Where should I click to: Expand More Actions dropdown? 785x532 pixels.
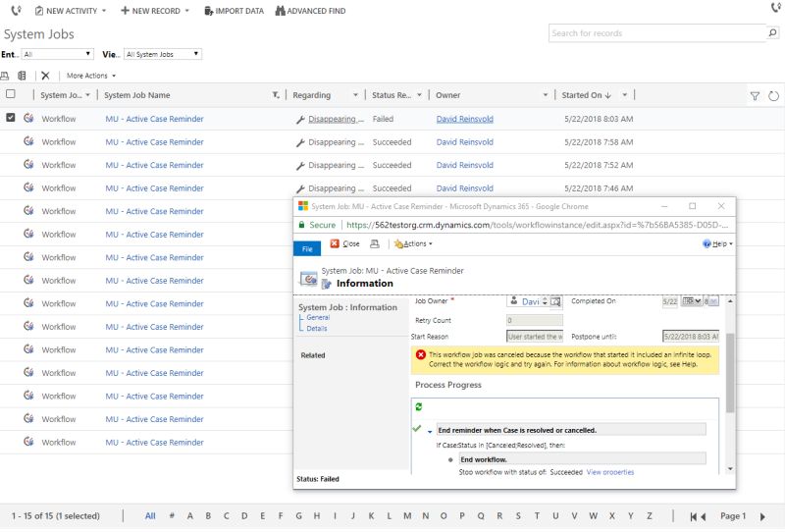tap(91, 76)
